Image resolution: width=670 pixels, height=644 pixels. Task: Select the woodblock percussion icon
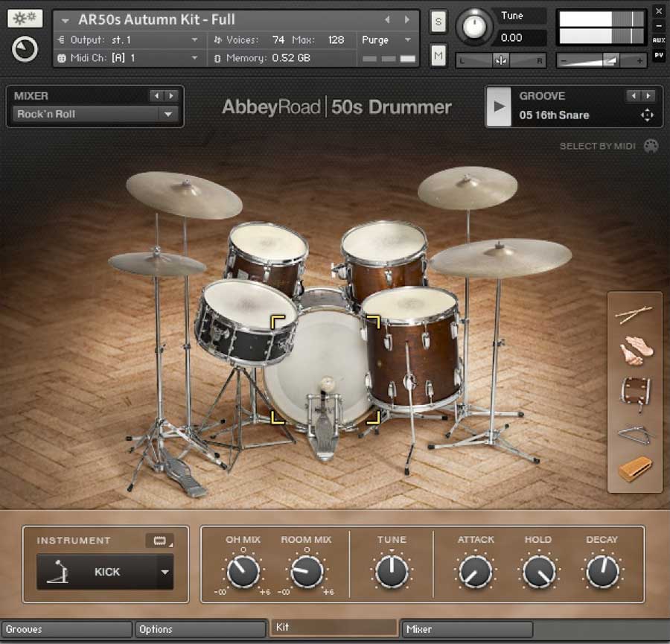pos(636,469)
